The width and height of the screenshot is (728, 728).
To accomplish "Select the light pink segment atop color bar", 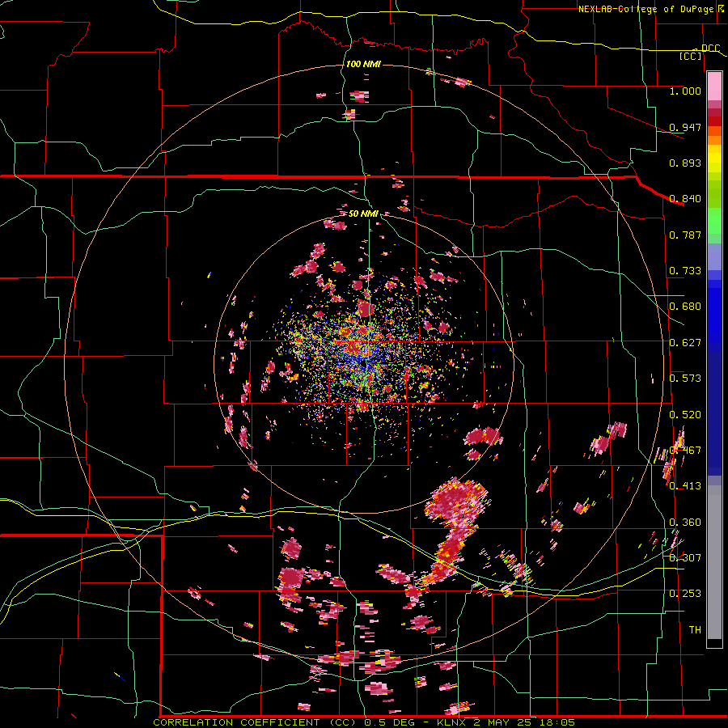I will [714, 87].
